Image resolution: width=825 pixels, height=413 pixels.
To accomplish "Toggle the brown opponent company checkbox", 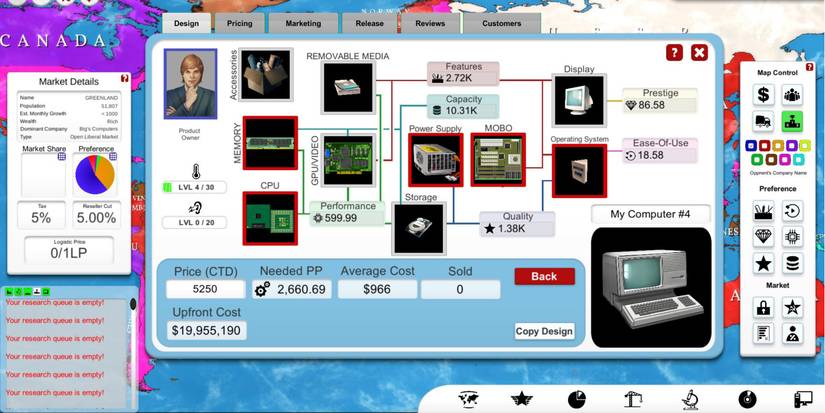I will click(x=771, y=159).
